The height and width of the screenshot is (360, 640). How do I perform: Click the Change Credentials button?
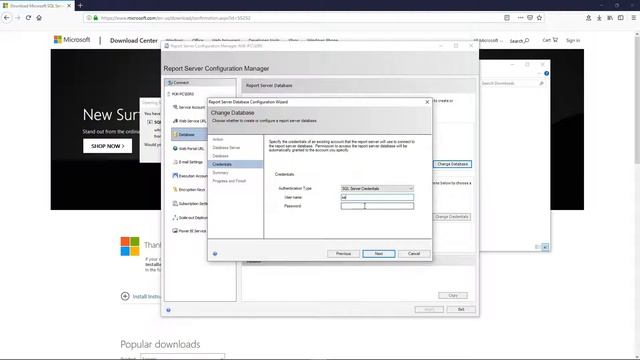click(x=451, y=217)
